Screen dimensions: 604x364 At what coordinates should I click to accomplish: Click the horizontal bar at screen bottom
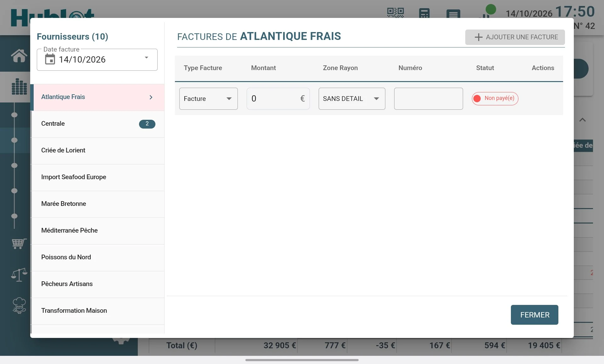(302, 360)
